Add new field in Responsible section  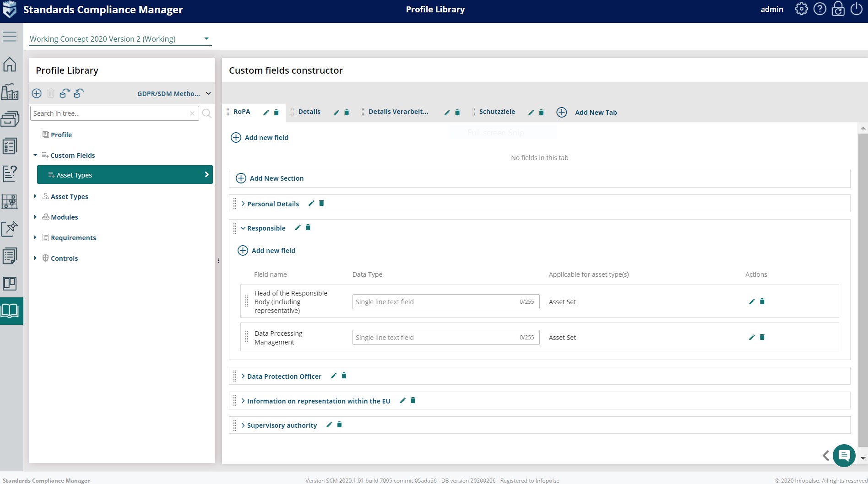pos(266,250)
